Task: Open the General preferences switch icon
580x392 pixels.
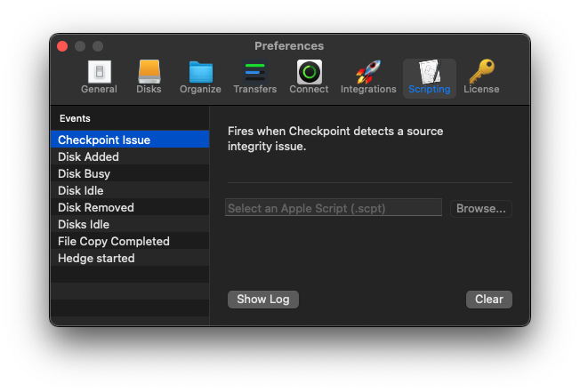Action: tap(99, 72)
